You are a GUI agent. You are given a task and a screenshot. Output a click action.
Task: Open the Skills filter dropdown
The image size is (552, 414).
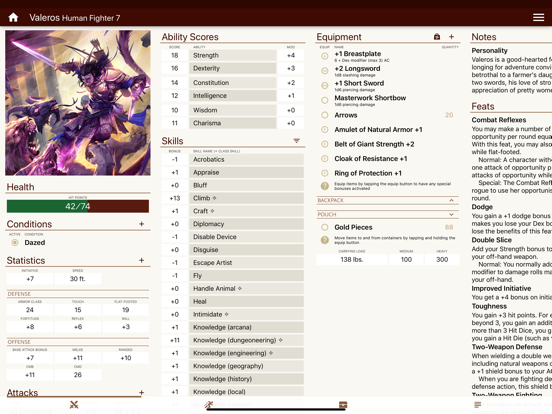pos(296,141)
